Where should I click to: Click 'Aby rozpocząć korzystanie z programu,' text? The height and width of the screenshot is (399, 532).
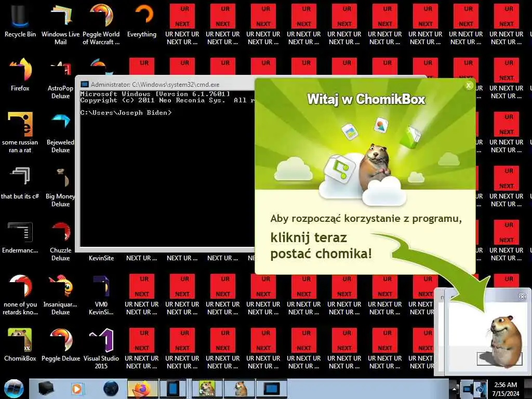click(366, 219)
